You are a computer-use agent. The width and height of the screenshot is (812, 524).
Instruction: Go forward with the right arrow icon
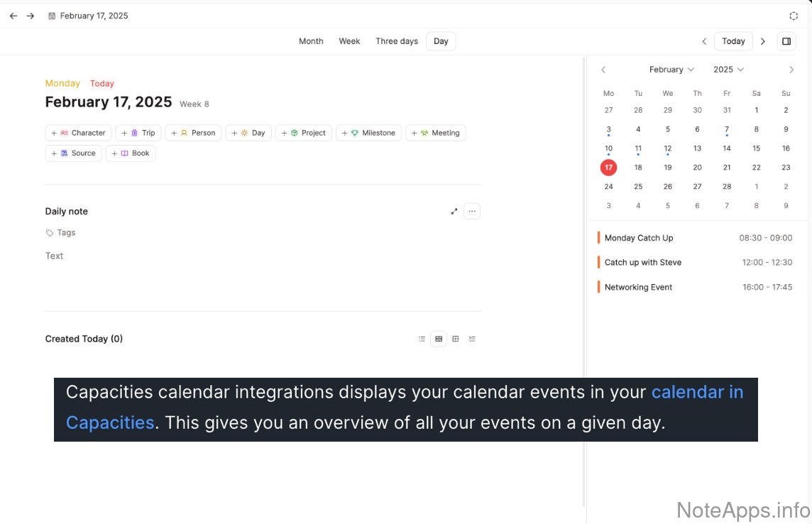click(31, 16)
